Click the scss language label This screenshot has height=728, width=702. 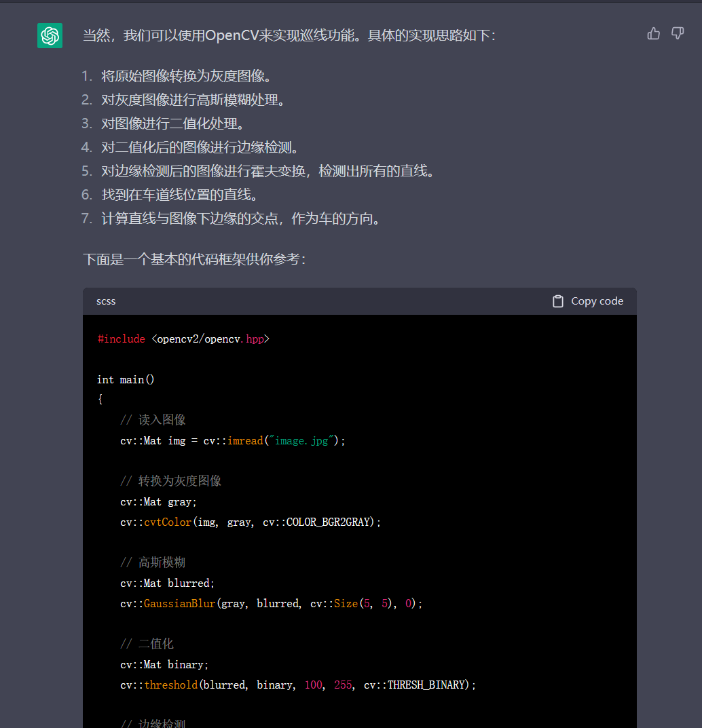(x=106, y=301)
